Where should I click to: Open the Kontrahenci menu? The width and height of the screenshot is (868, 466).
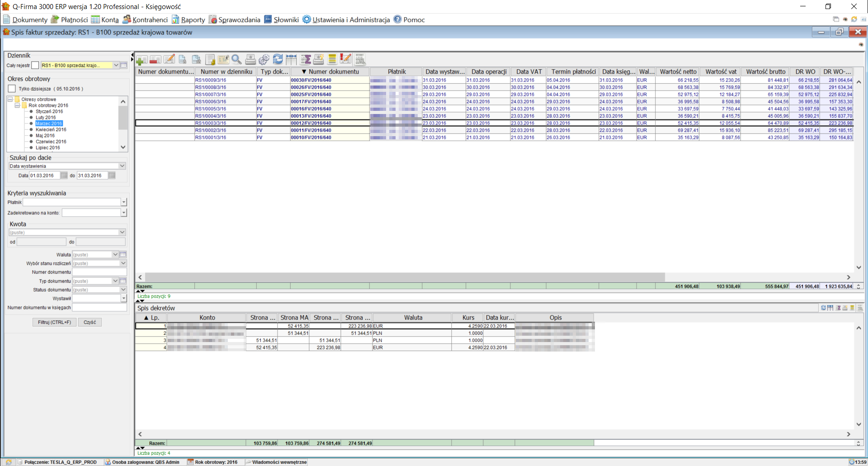coord(145,20)
